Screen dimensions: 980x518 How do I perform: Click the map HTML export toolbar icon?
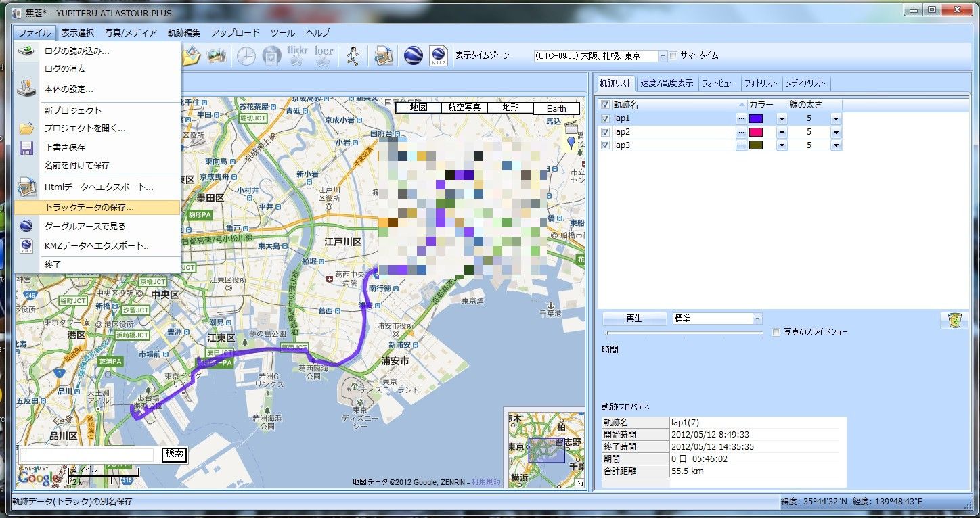(x=384, y=56)
